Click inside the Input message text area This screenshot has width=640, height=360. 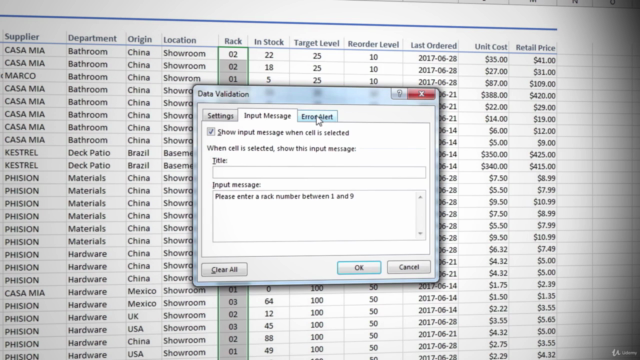[314, 216]
